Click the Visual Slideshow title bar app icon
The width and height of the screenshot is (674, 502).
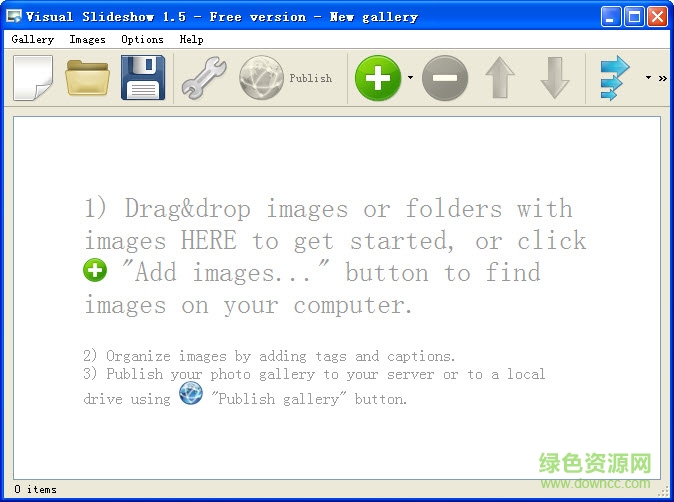pos(13,16)
